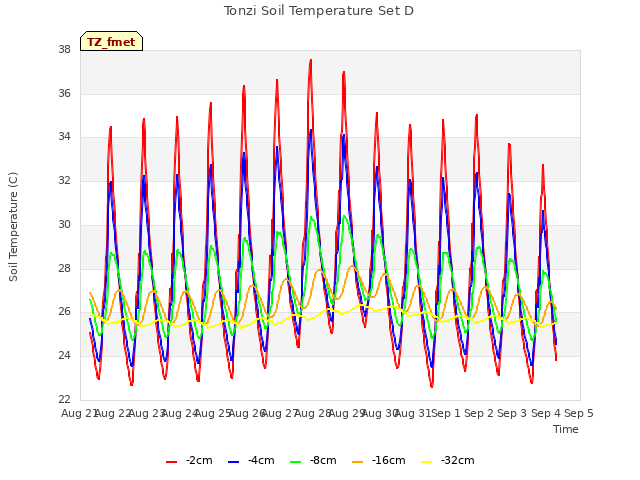Select the -32cm legend label
Screen dimensions: 640x480
(458, 460)
